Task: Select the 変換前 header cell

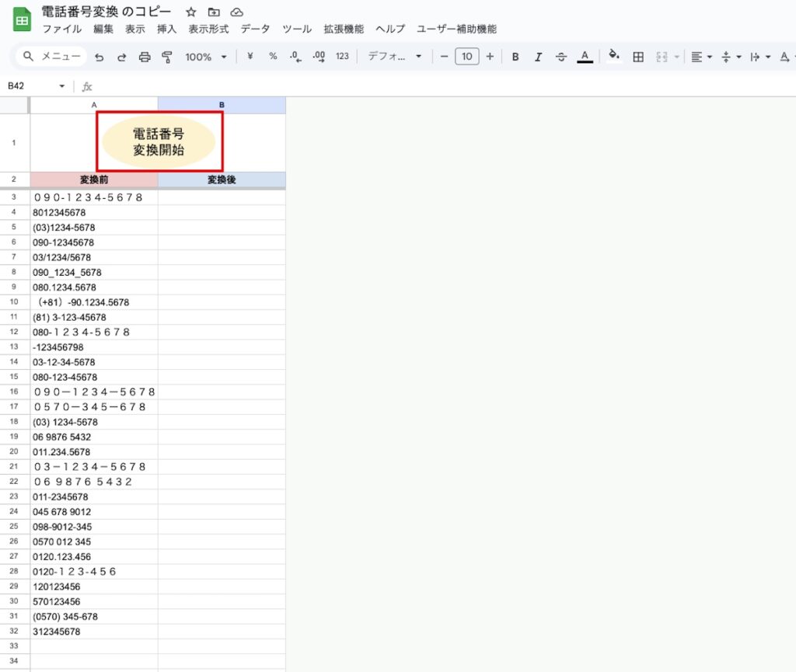Action: coord(94,179)
